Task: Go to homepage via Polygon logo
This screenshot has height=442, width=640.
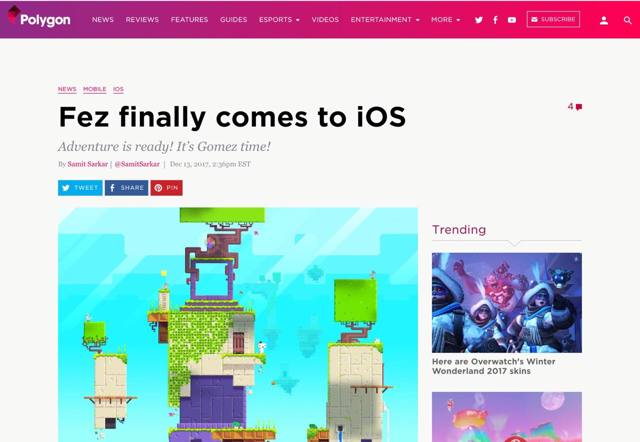Action: click(x=39, y=18)
